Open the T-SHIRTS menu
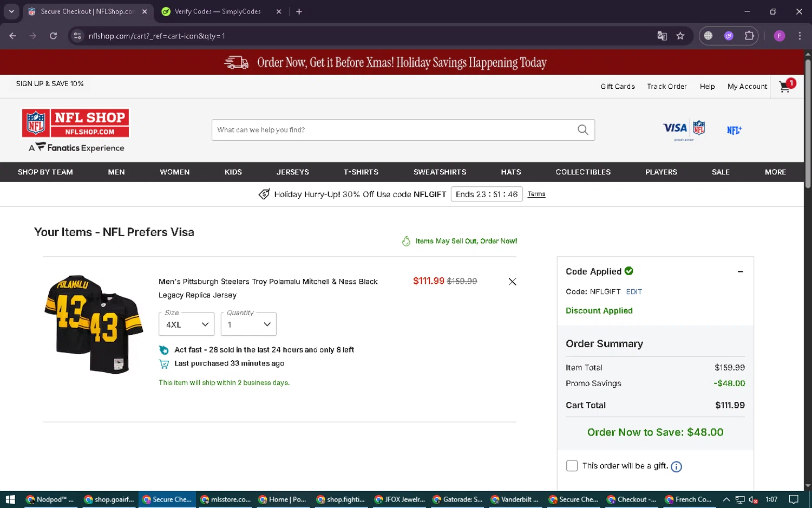Screen dimensions: 812x508 pos(361,172)
